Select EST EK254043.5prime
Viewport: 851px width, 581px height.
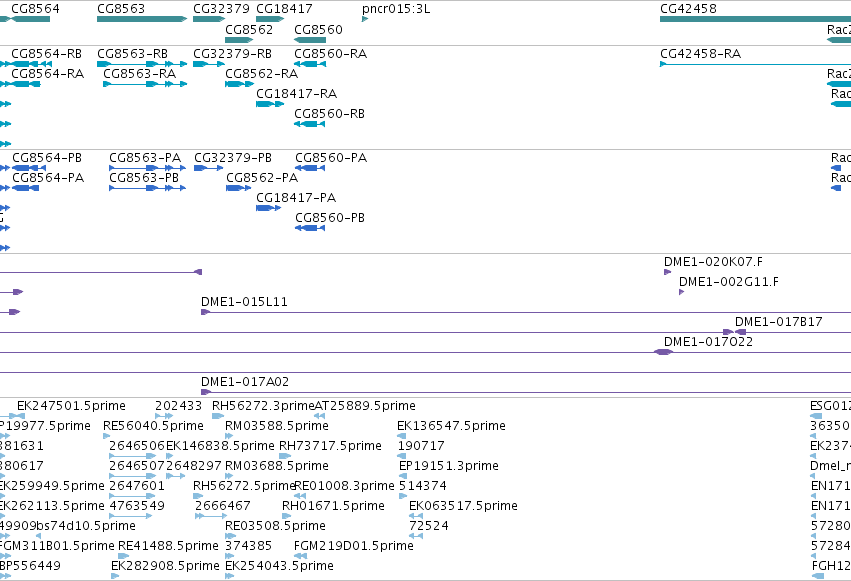click(229, 577)
